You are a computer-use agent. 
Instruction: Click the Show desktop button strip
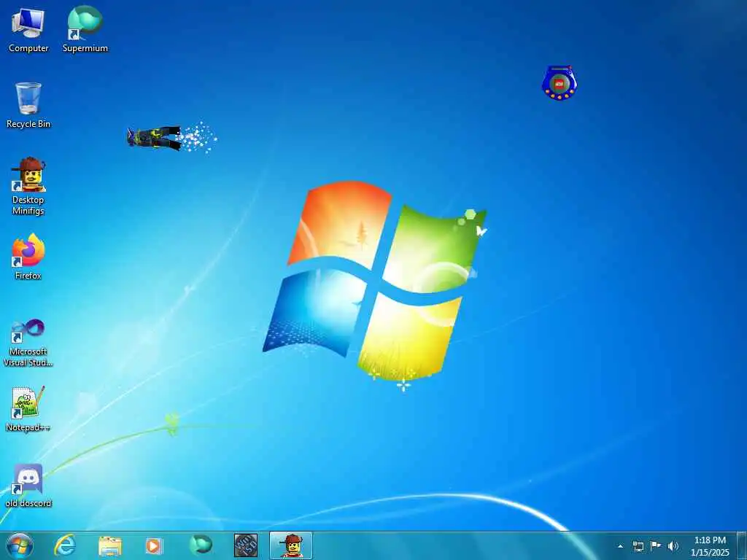click(742, 545)
